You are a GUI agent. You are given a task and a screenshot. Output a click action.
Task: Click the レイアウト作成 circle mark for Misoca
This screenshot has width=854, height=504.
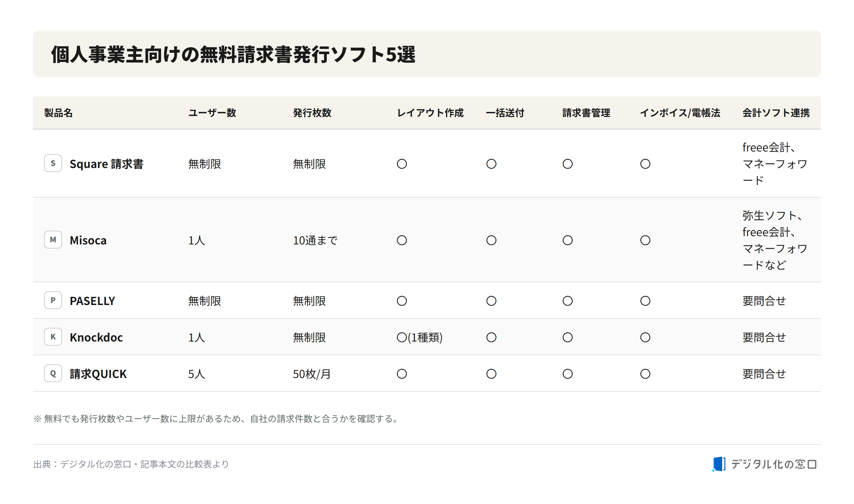tap(402, 240)
